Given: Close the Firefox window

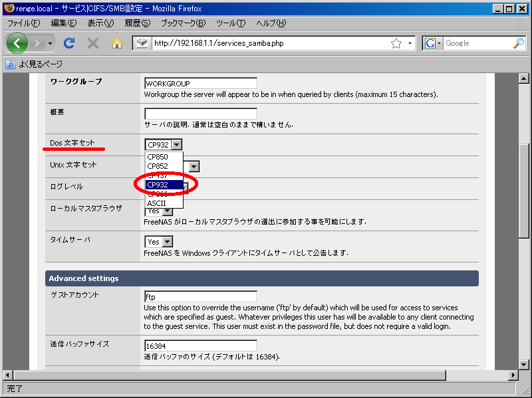Looking at the screenshot, I should tap(522, 9).
